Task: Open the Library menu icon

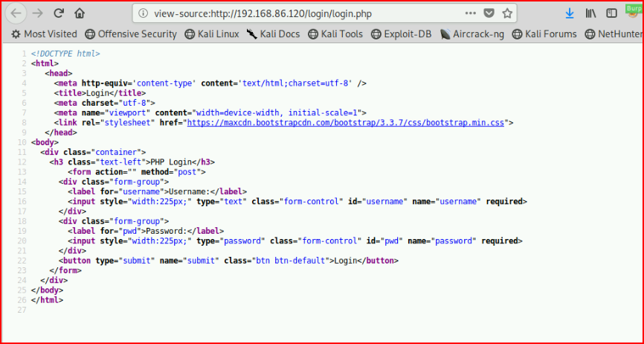Action: tap(590, 13)
